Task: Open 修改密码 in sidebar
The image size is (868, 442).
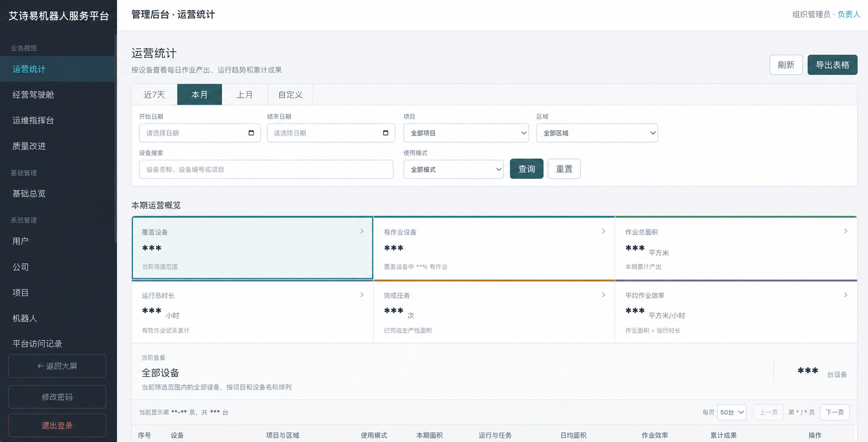Action: point(57,397)
